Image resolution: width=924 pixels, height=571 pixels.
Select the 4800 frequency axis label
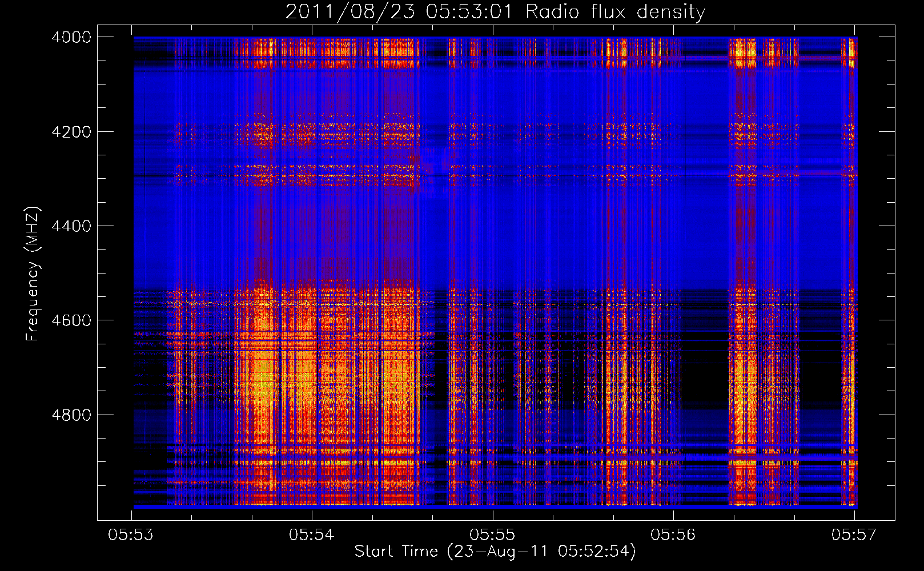(x=71, y=415)
